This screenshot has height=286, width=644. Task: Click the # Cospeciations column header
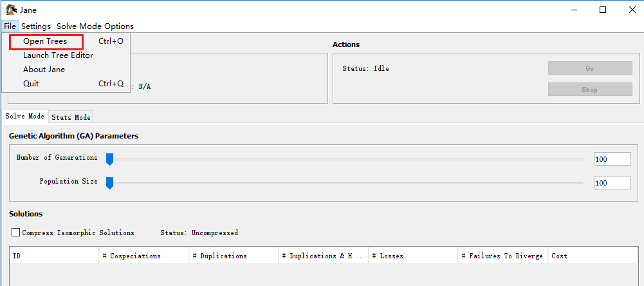143,256
